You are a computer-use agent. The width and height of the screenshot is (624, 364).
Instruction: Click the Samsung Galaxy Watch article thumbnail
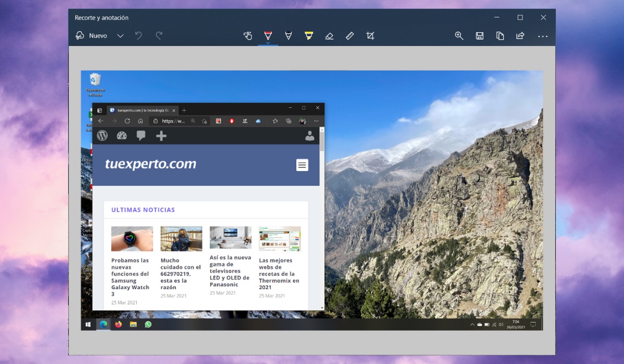pyautogui.click(x=132, y=239)
